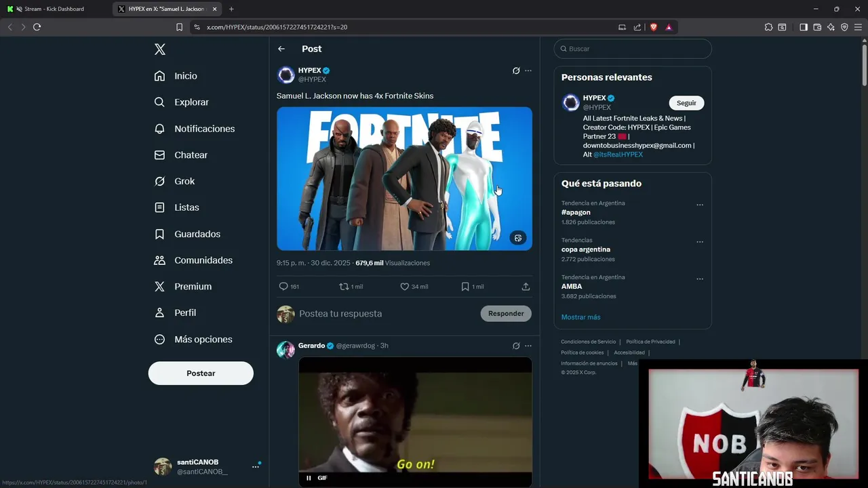Toggle the browser sidebar panel
This screenshot has width=868, height=488.
[804, 27]
